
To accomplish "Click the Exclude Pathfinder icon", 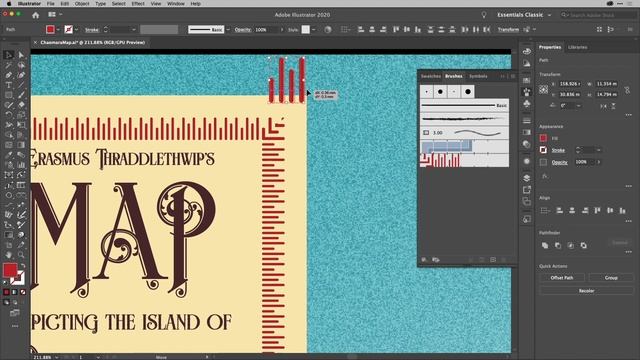I will pyautogui.click(x=584, y=245).
